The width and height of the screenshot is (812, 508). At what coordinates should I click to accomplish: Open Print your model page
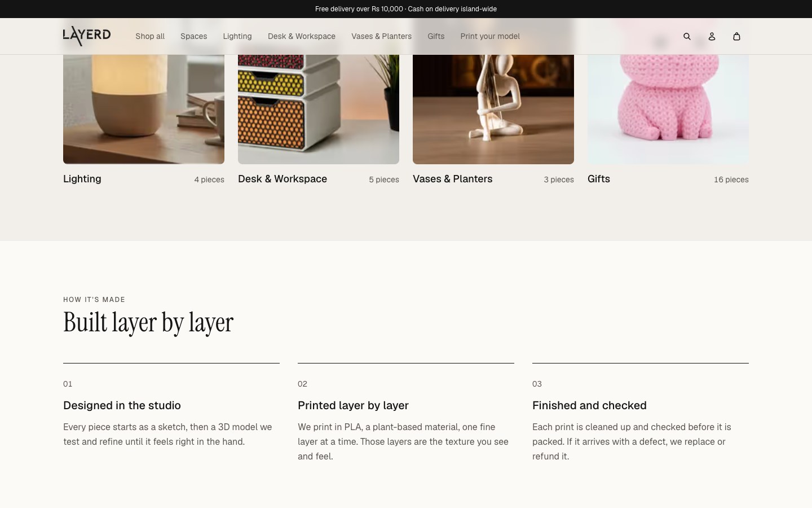490,36
